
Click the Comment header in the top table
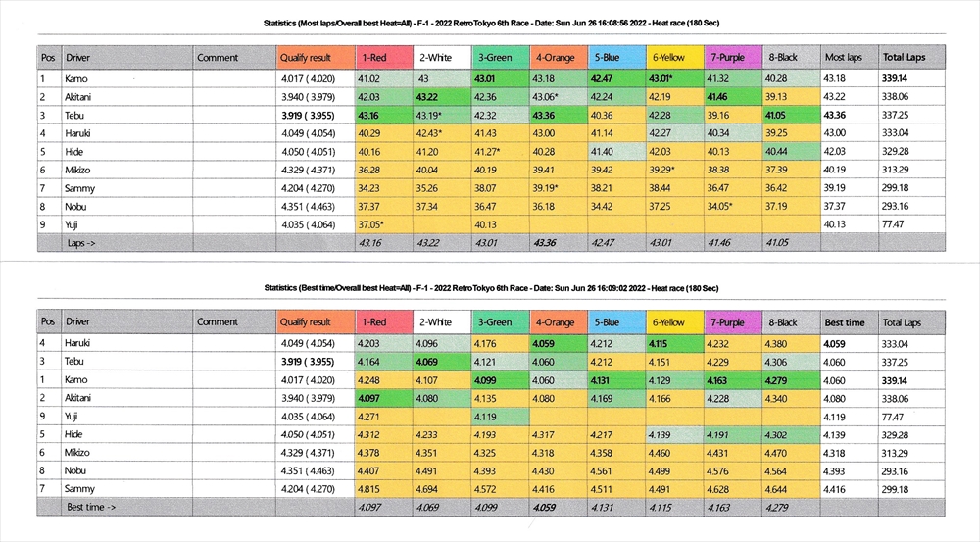[218, 58]
